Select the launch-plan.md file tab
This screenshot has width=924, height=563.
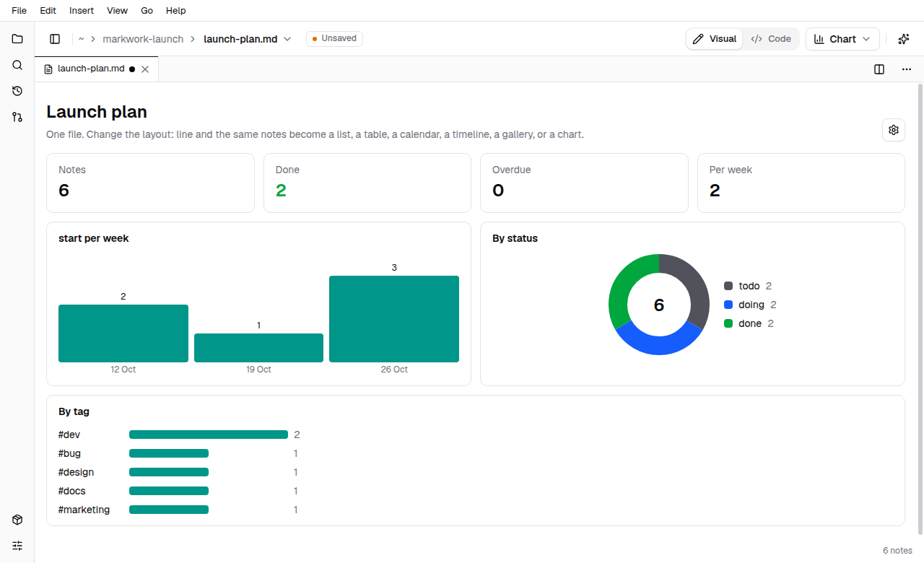tap(97, 69)
